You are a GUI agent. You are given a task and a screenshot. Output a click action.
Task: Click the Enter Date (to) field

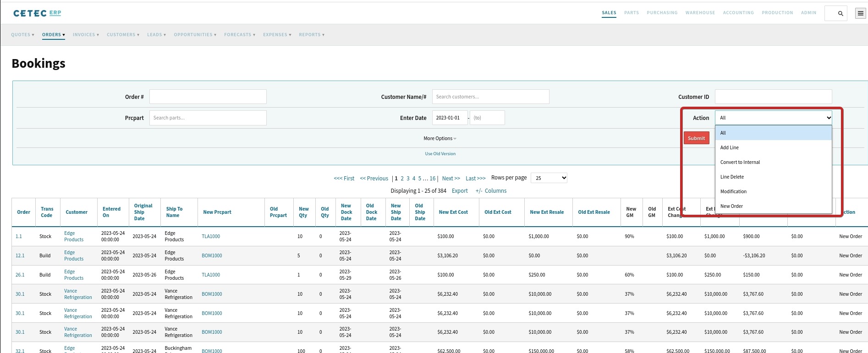tap(487, 118)
